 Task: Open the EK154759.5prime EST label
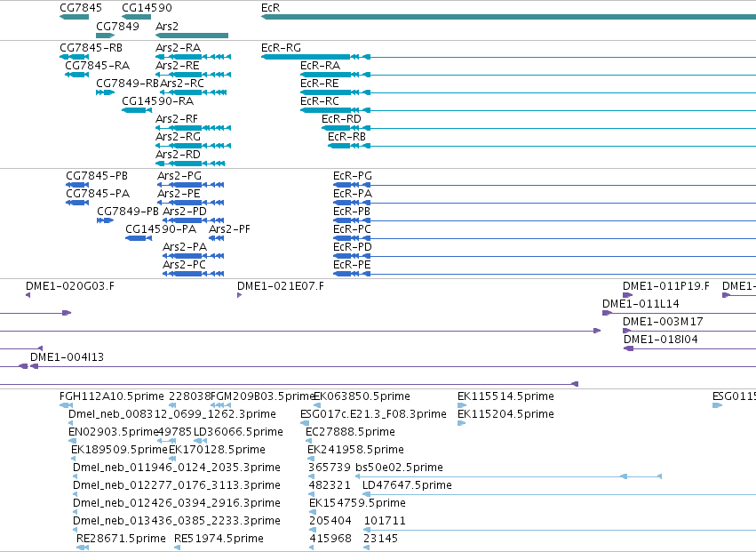357,504
